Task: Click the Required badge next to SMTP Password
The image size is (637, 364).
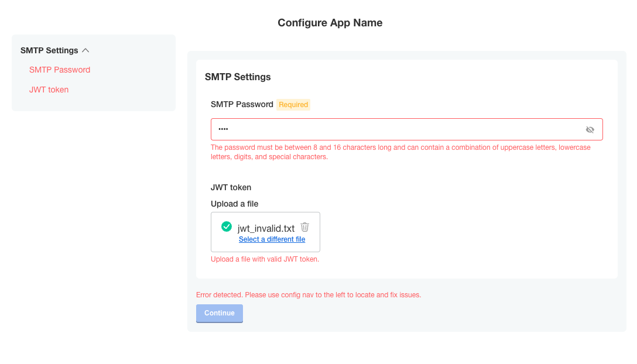Action: click(x=293, y=105)
